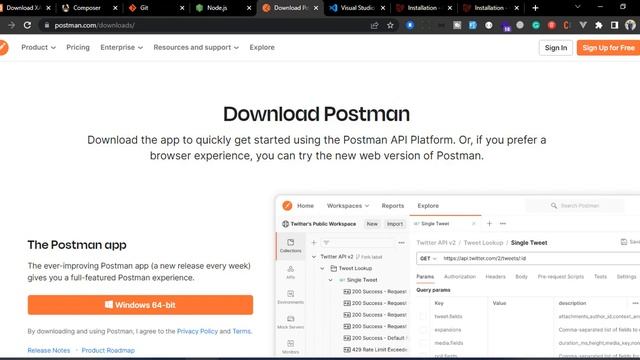Click the GET method dropdown in preview
The image size is (640, 360).
coord(428,258)
